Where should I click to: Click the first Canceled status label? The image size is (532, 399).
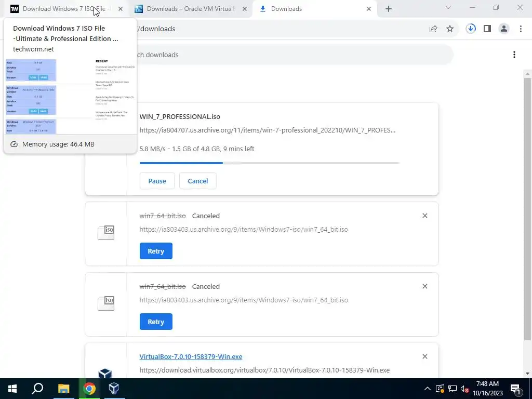[x=206, y=216]
